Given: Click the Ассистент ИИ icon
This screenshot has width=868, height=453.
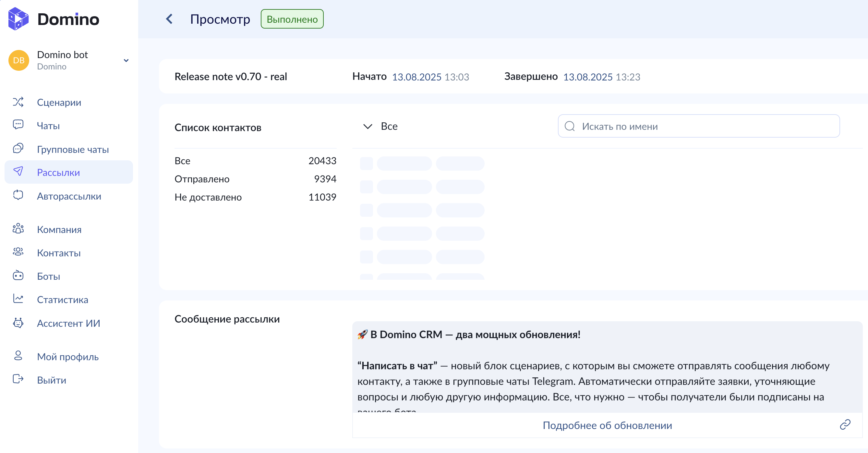Looking at the screenshot, I should click(18, 323).
